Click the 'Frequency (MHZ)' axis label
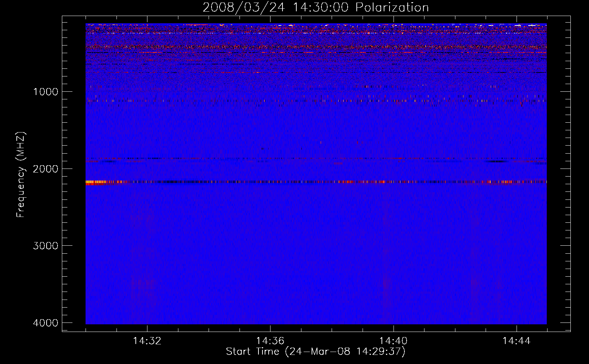Screen dimensions: 589x364 click(x=21, y=175)
